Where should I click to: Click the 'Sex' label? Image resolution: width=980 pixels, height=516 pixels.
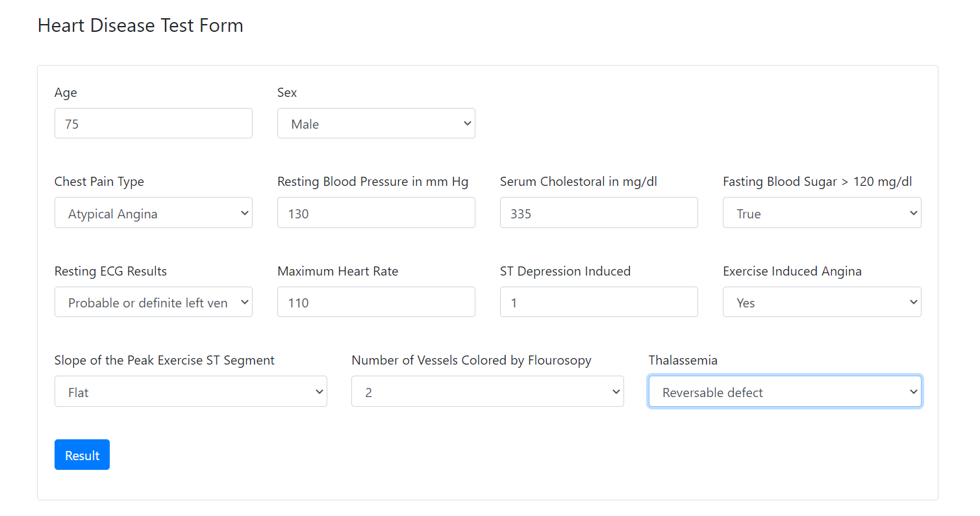tap(287, 93)
